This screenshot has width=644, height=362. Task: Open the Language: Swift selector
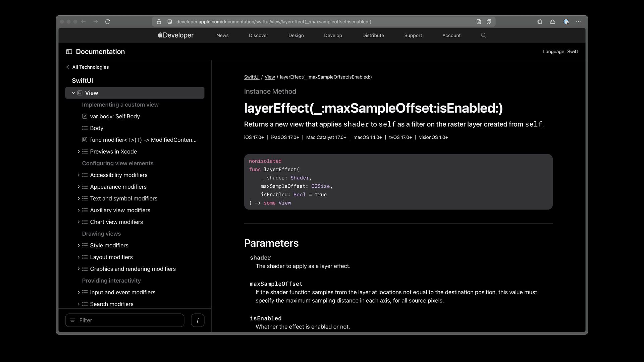tap(560, 52)
